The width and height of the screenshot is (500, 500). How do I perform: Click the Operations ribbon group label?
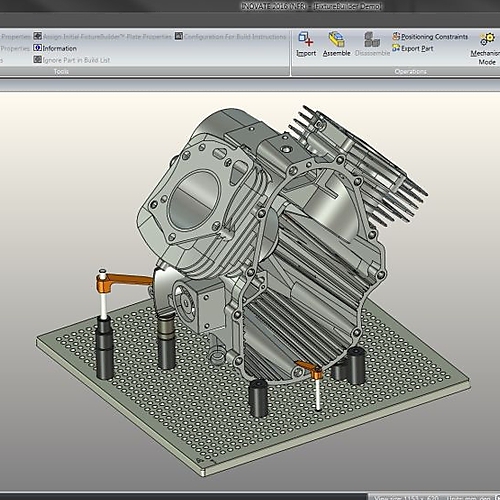410,71
